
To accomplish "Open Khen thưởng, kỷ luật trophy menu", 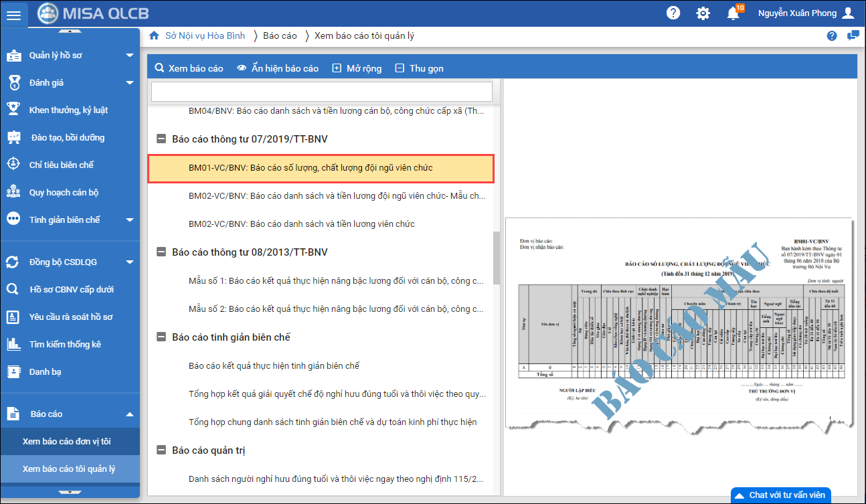I will point(68,110).
